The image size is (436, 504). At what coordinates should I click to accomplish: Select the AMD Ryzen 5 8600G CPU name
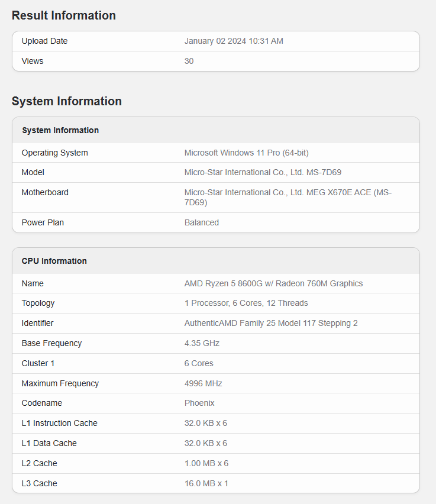[x=273, y=284]
